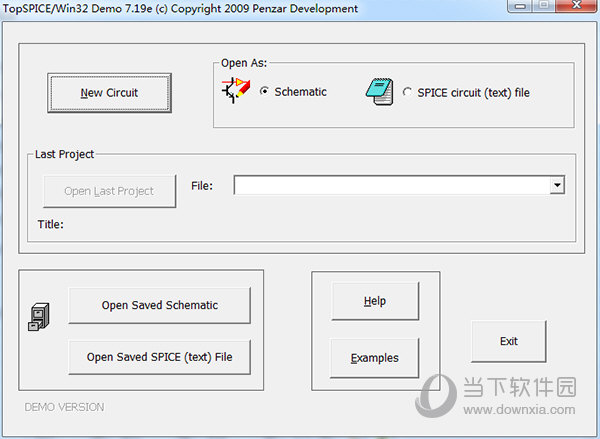600x439 pixels.
Task: Open the Help button
Action: tap(375, 301)
